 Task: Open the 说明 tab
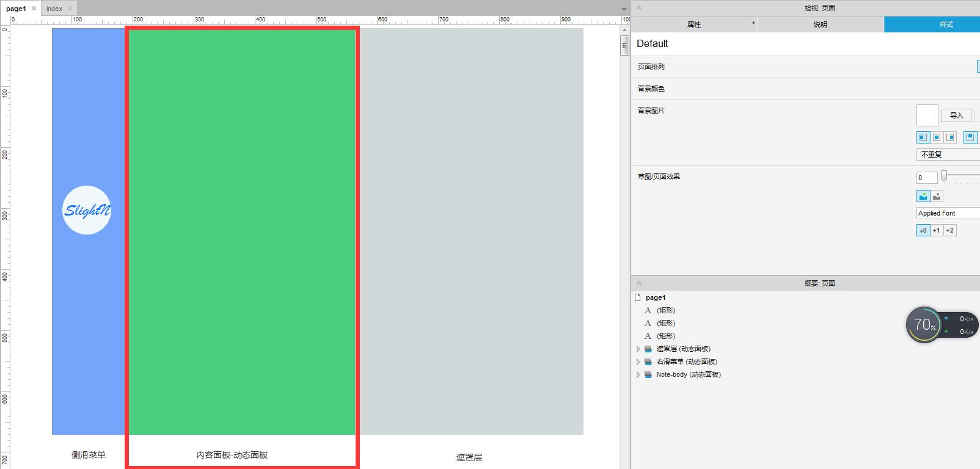(821, 24)
